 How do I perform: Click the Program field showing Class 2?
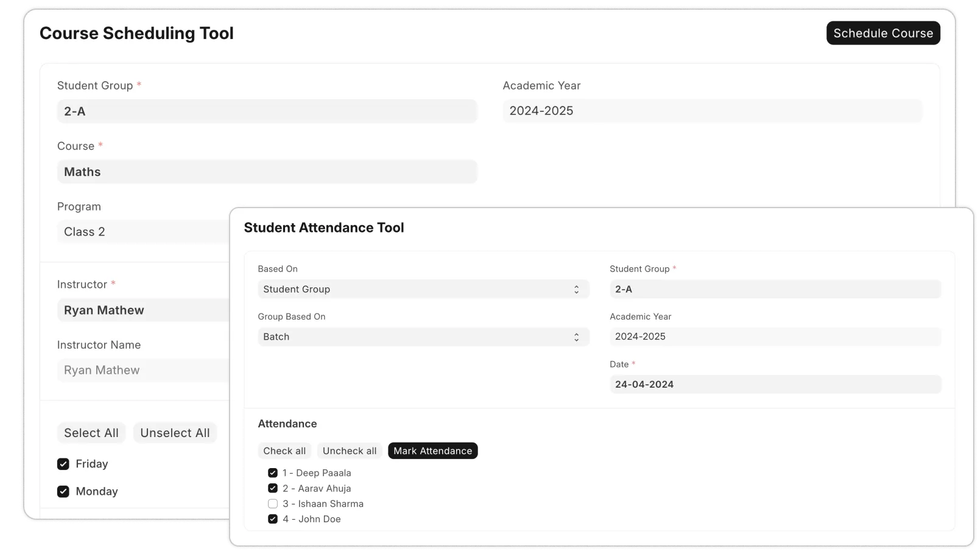(x=140, y=231)
